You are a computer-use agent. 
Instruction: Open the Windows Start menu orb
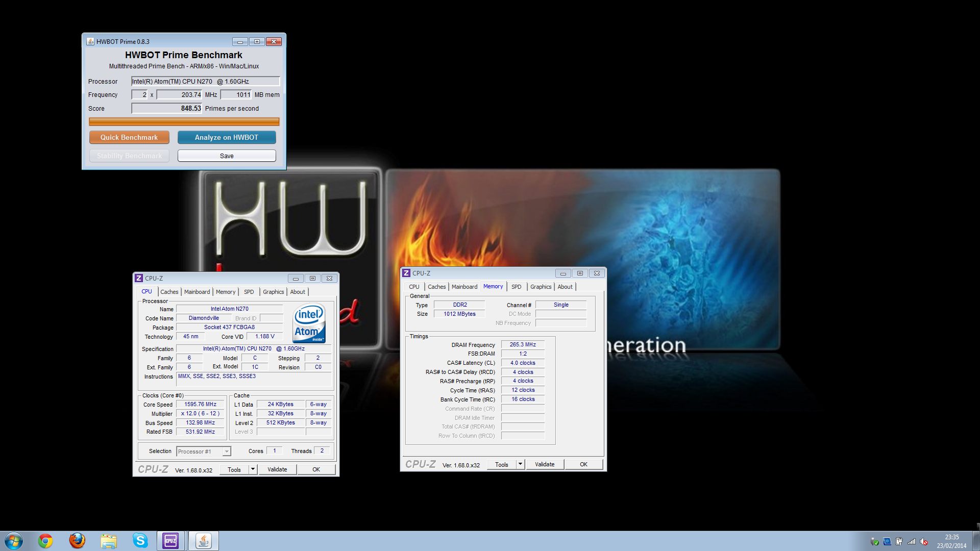point(13,541)
